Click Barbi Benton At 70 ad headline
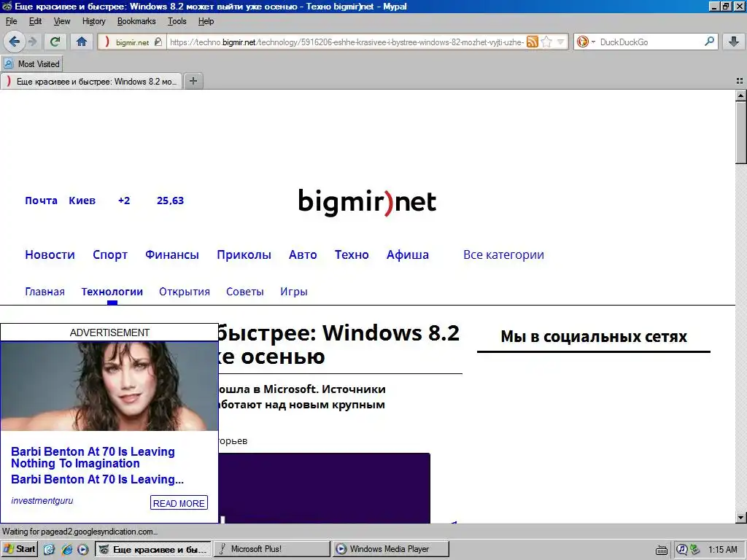The height and width of the screenshot is (560, 747). tap(93, 457)
